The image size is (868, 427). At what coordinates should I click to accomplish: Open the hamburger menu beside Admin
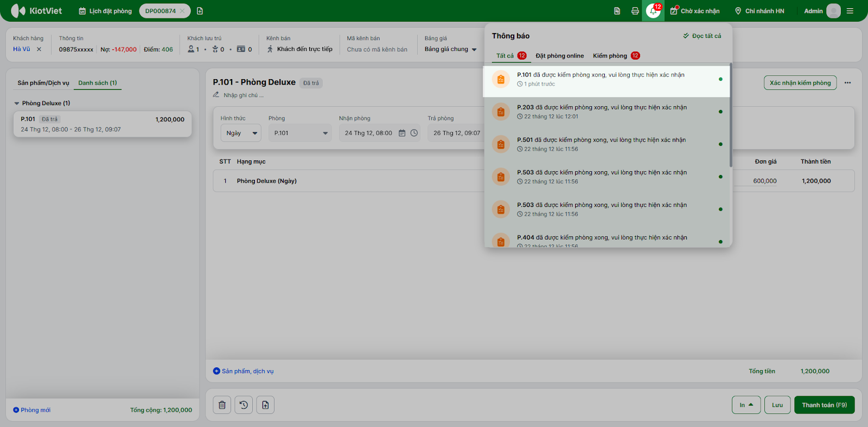coord(850,11)
